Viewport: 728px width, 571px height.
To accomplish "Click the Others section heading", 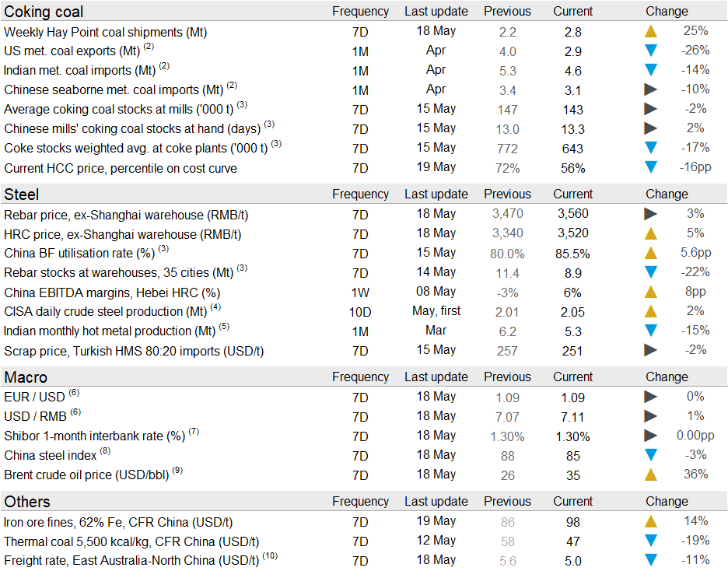I will click(27, 502).
